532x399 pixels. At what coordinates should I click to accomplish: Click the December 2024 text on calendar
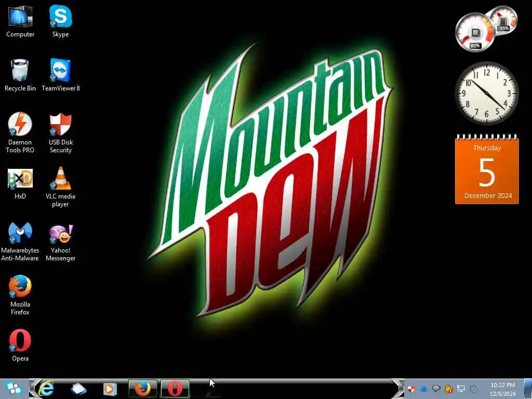pyautogui.click(x=488, y=196)
